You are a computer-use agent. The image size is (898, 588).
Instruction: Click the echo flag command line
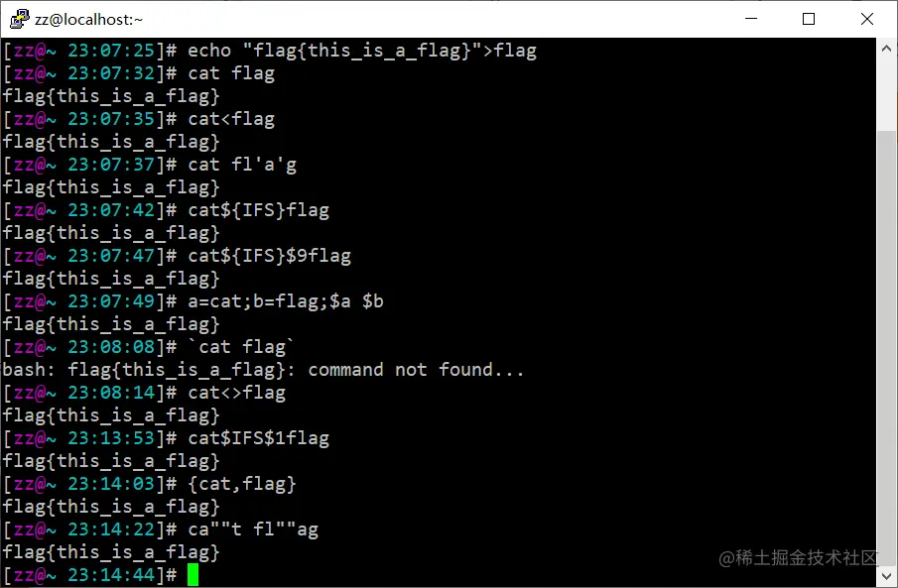coord(362,51)
